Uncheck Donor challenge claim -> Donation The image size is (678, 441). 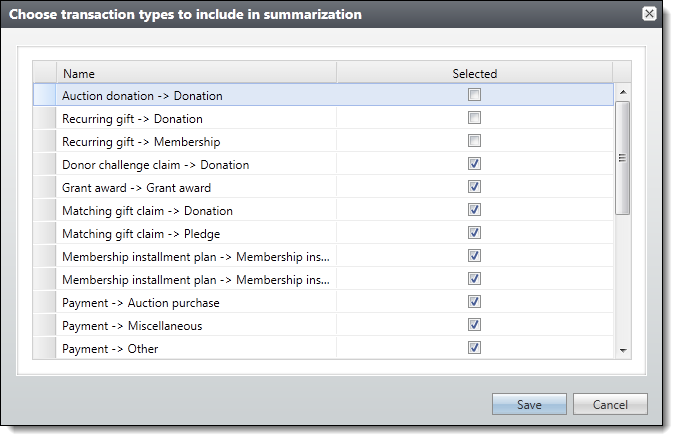pos(474,163)
